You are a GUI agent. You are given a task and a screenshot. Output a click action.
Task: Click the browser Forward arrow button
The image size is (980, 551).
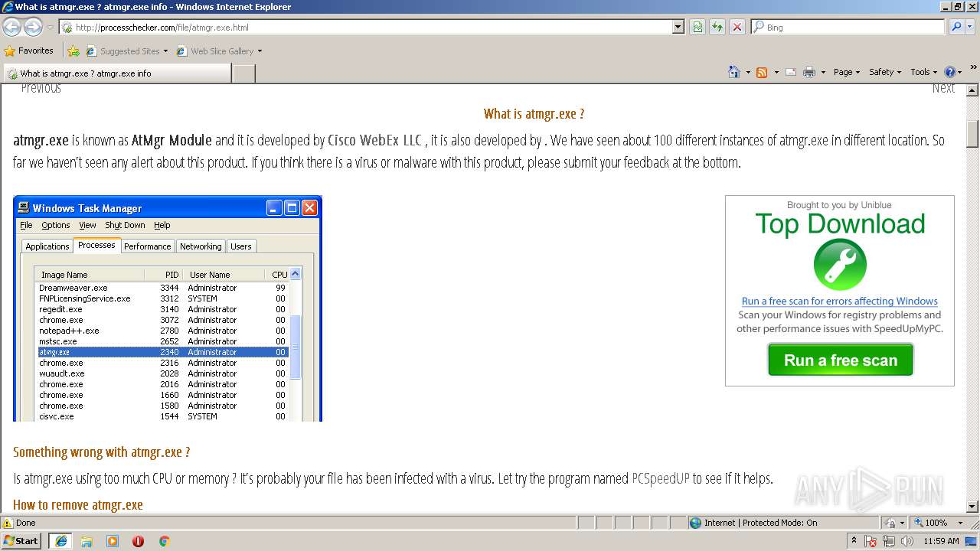pos(33,28)
